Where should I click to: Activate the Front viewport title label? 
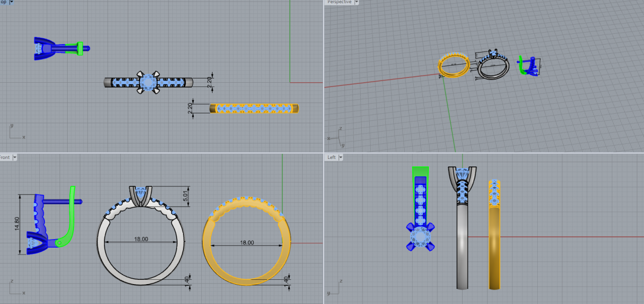pyautogui.click(x=5, y=157)
